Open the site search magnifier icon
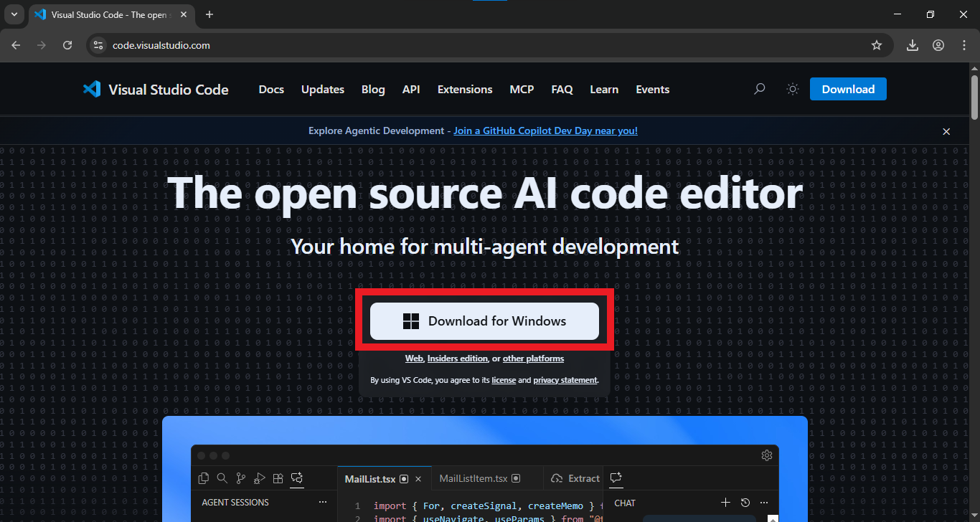 pyautogui.click(x=759, y=89)
